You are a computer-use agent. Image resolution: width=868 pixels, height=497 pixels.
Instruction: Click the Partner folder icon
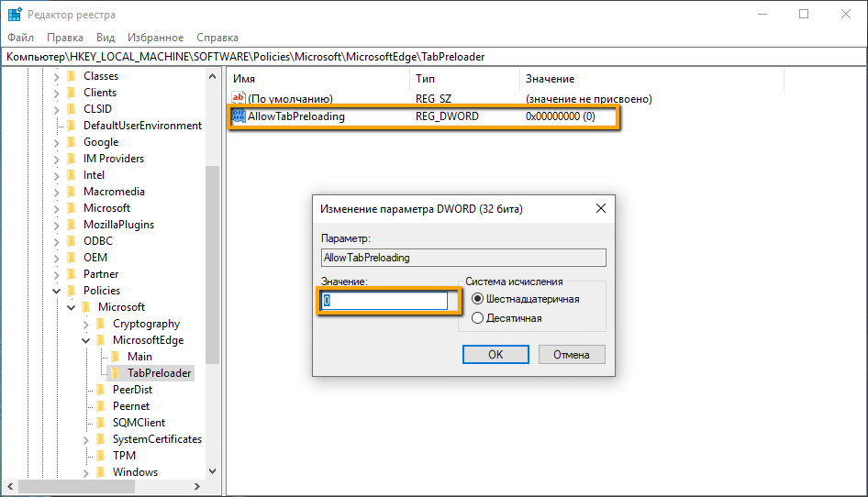[x=72, y=274]
